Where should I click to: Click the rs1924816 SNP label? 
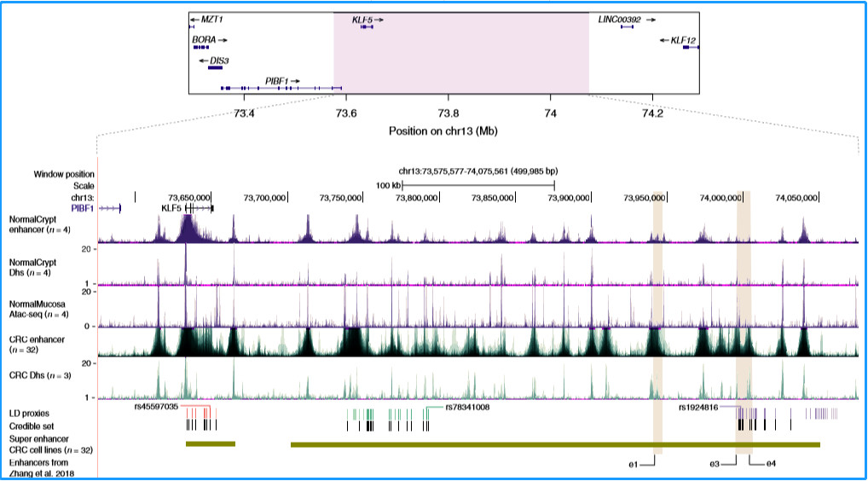tap(699, 408)
